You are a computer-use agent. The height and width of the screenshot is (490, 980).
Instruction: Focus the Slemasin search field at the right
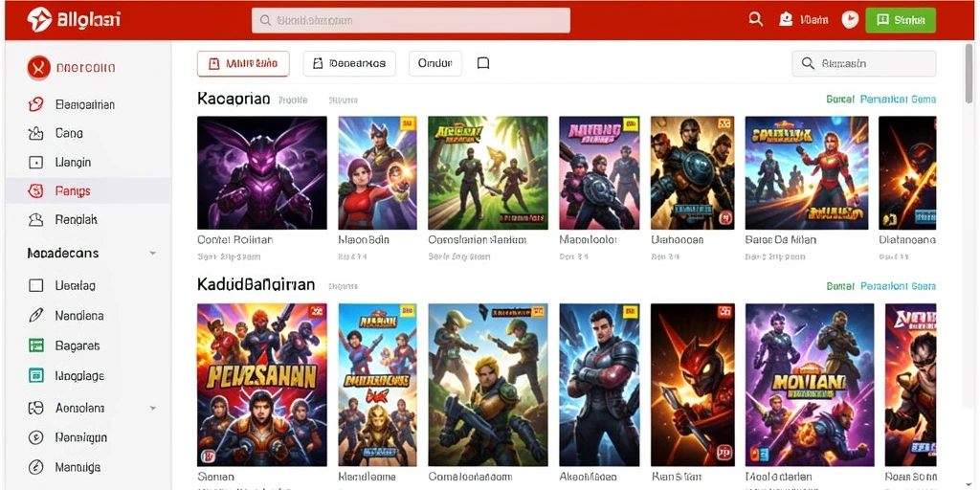[x=864, y=64]
